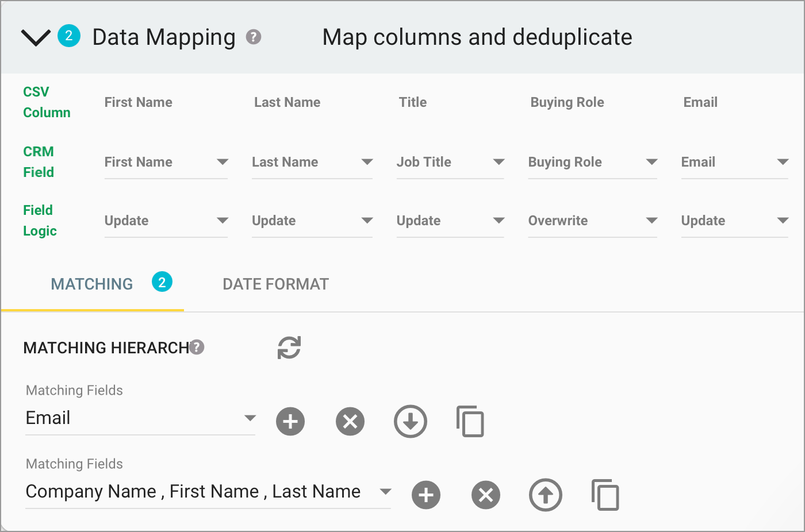805x532 pixels.
Task: Open the Data Mapping help icon
Action: pos(254,37)
